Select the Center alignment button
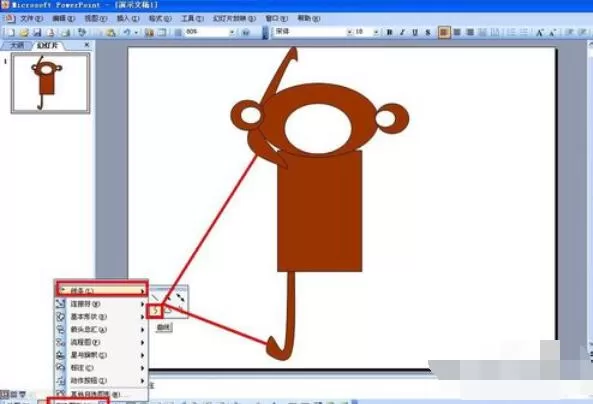The height and width of the screenshot is (404, 593). pyautogui.click(x=457, y=33)
